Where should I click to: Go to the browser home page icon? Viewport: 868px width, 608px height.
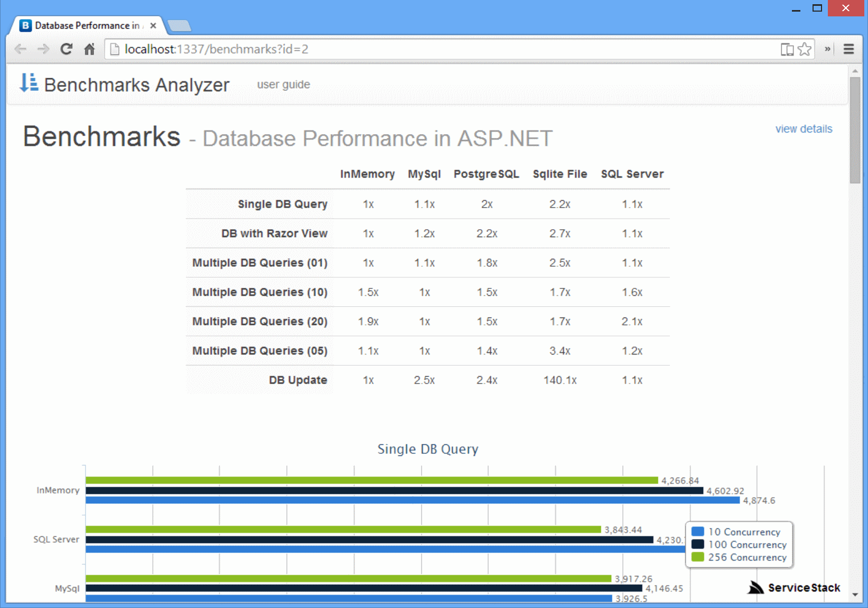tap(89, 49)
